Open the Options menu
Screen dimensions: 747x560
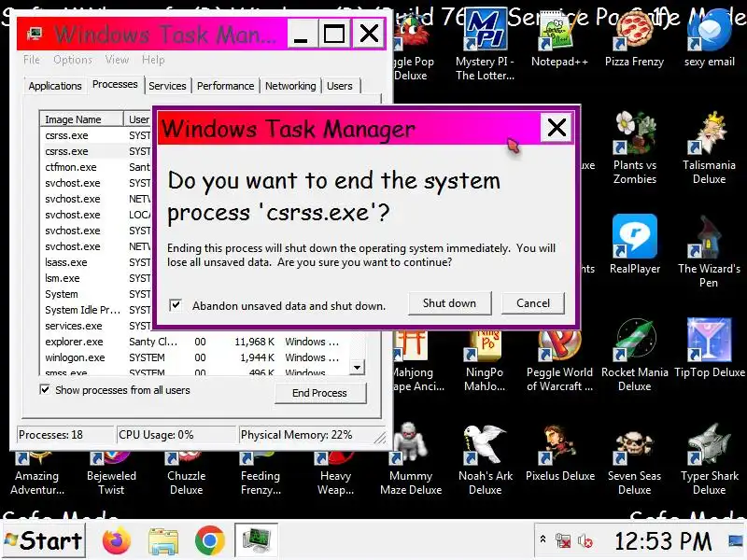tap(73, 60)
